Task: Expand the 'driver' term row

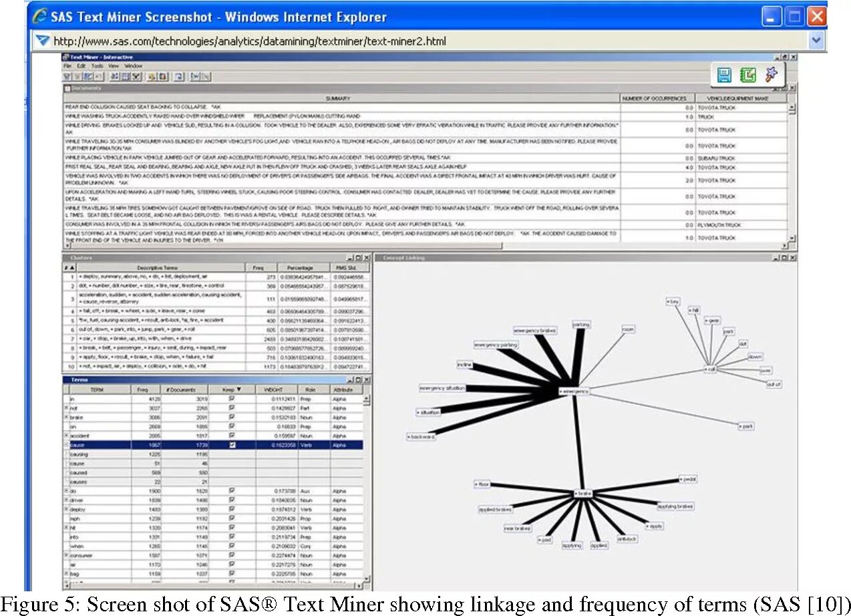Action: coord(66,500)
